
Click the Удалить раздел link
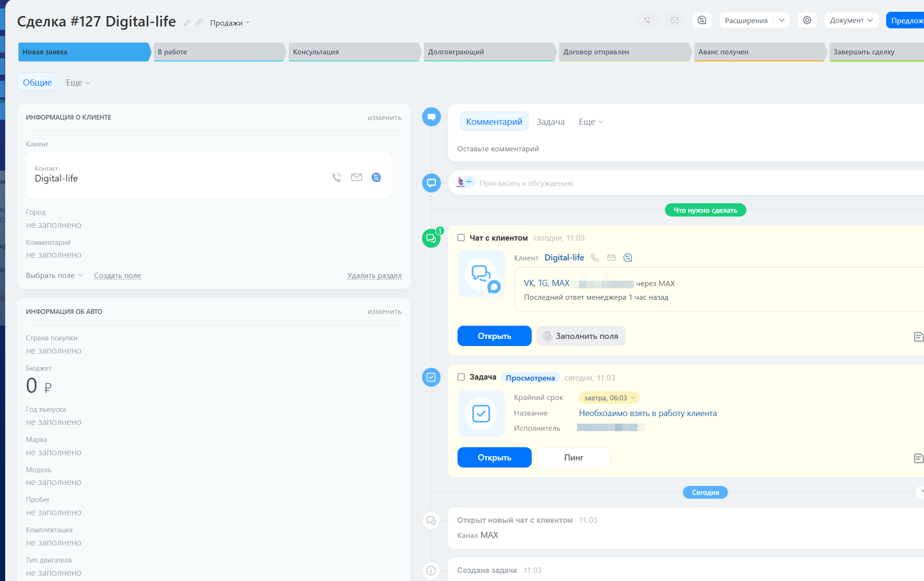coord(374,276)
